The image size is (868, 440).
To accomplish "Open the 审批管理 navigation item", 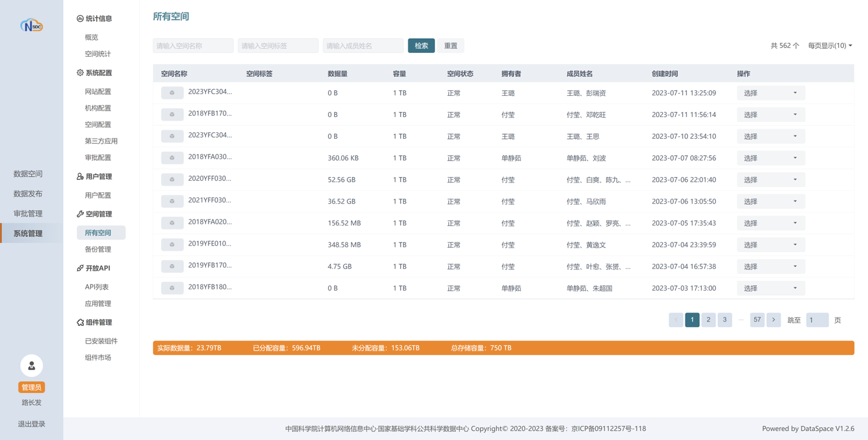I will [28, 213].
